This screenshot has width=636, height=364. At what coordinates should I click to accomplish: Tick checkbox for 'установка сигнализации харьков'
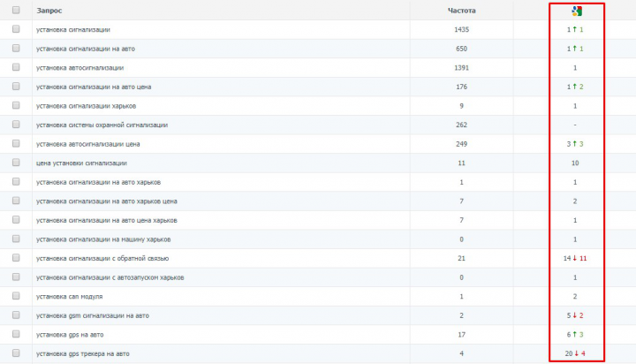(16, 105)
